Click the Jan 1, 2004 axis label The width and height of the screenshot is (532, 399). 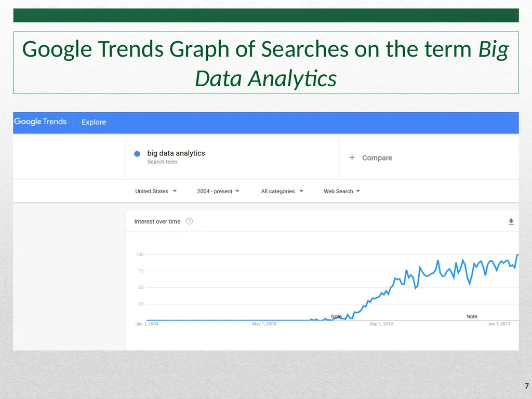(x=147, y=324)
